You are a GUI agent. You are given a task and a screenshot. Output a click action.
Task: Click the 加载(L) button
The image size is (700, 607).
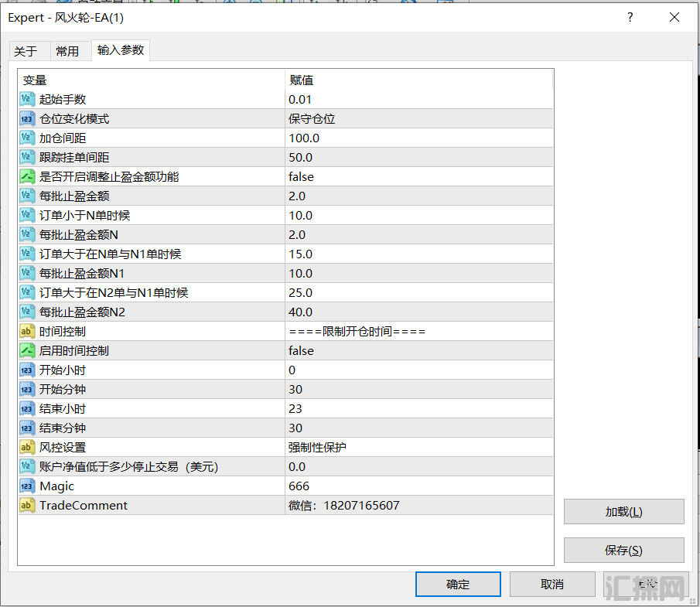pyautogui.click(x=623, y=511)
